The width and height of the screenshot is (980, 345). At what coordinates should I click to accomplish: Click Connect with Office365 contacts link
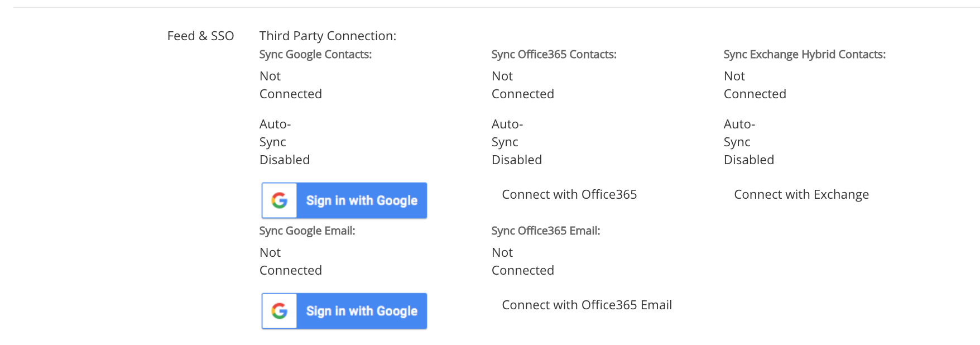[x=569, y=194]
